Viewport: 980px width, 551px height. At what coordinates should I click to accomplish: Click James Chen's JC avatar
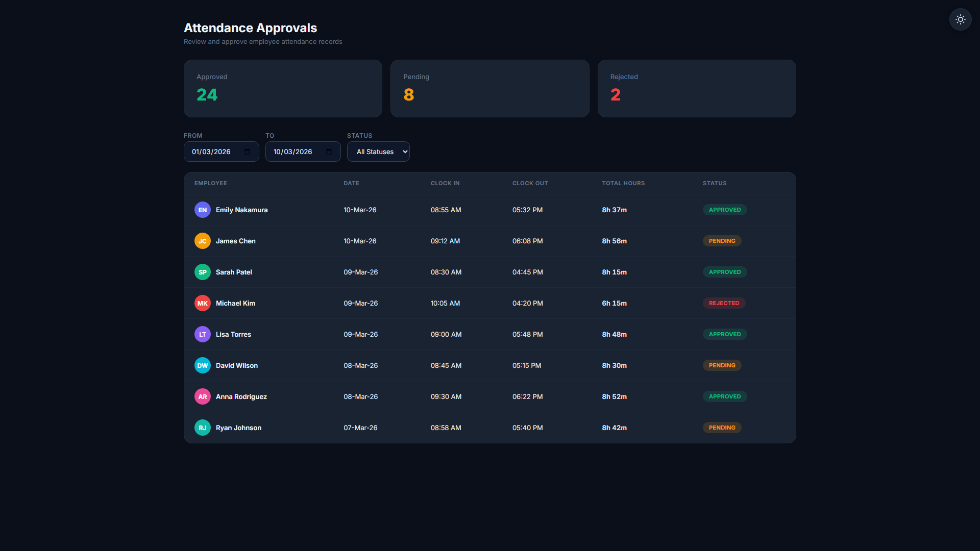click(203, 241)
